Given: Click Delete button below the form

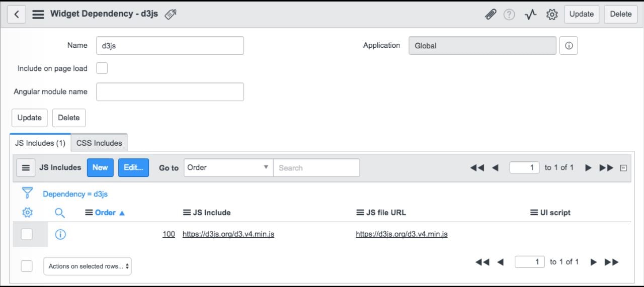Looking at the screenshot, I should click(69, 118).
